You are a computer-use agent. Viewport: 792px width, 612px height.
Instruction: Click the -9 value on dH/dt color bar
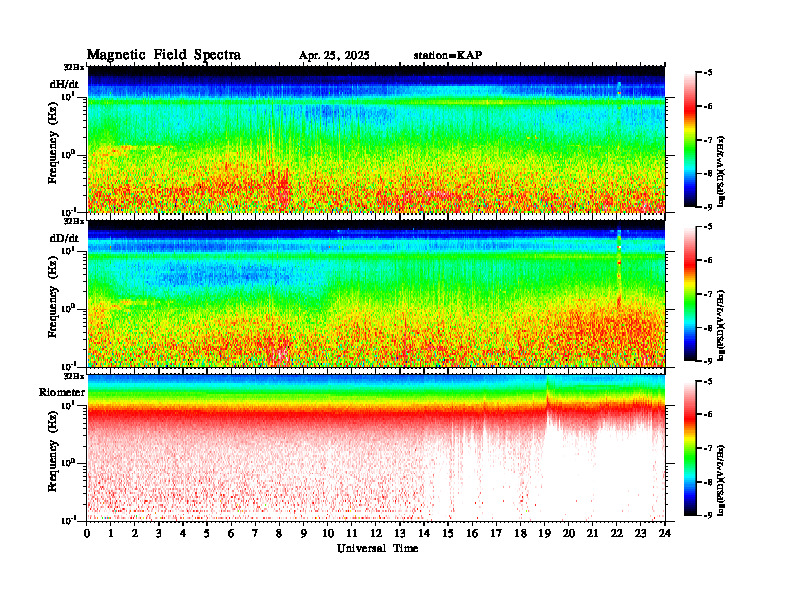[707, 207]
